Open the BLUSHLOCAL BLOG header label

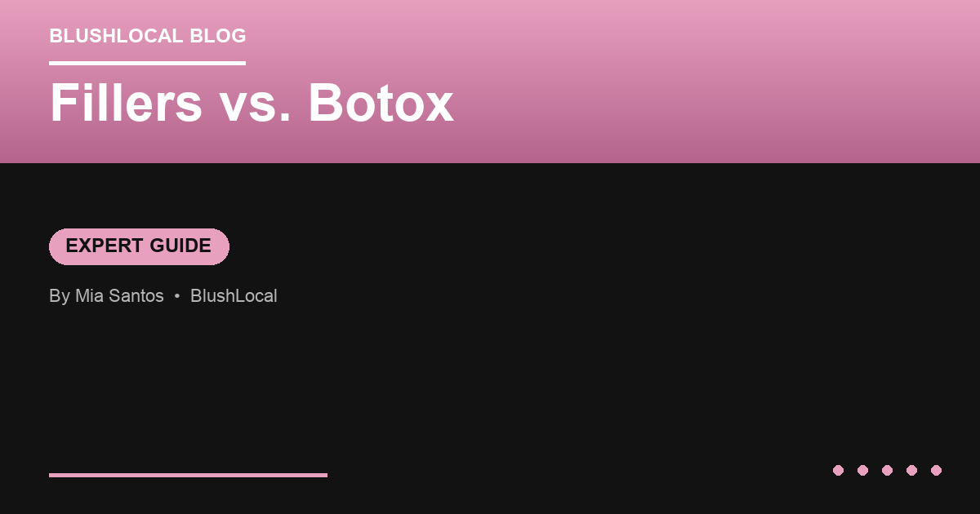click(x=148, y=36)
